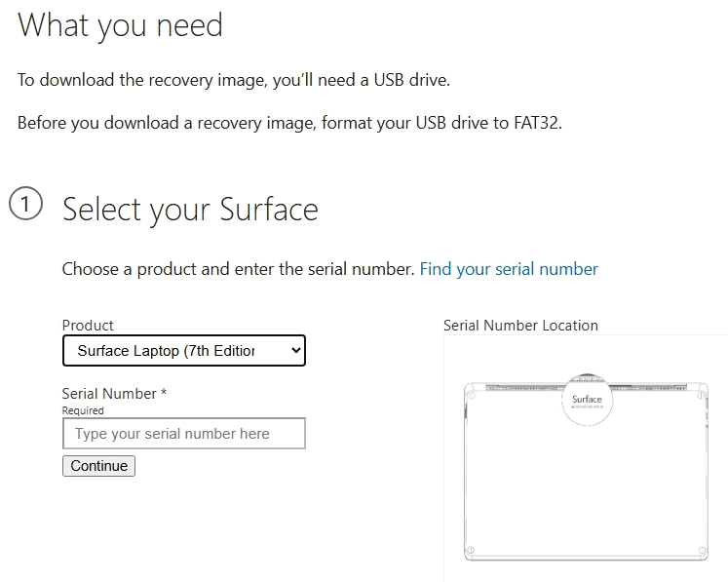Image resolution: width=728 pixels, height=582 pixels.
Task: Click the laptop underside diagram image
Action: pyautogui.click(x=586, y=469)
